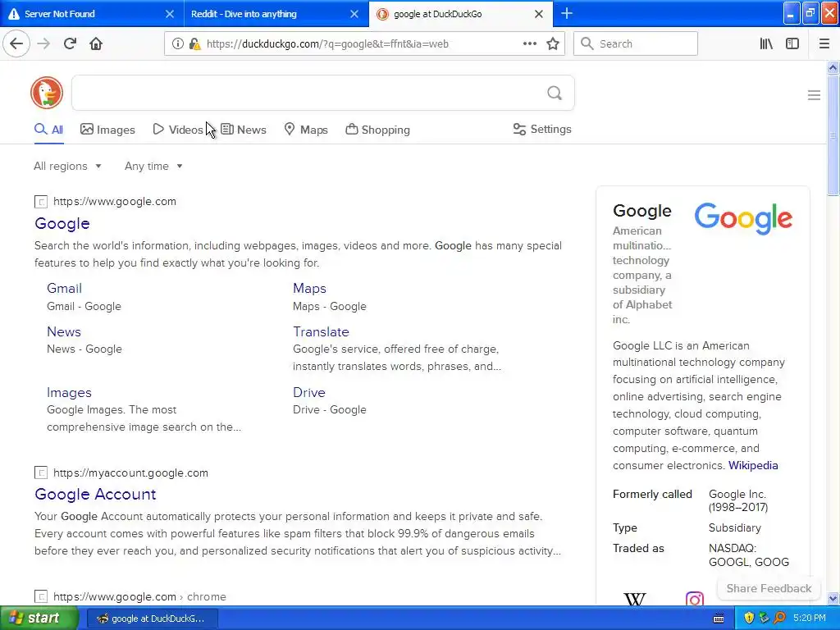Click the Google logo in info panel
The height and width of the screenshot is (630, 840).
point(743,218)
